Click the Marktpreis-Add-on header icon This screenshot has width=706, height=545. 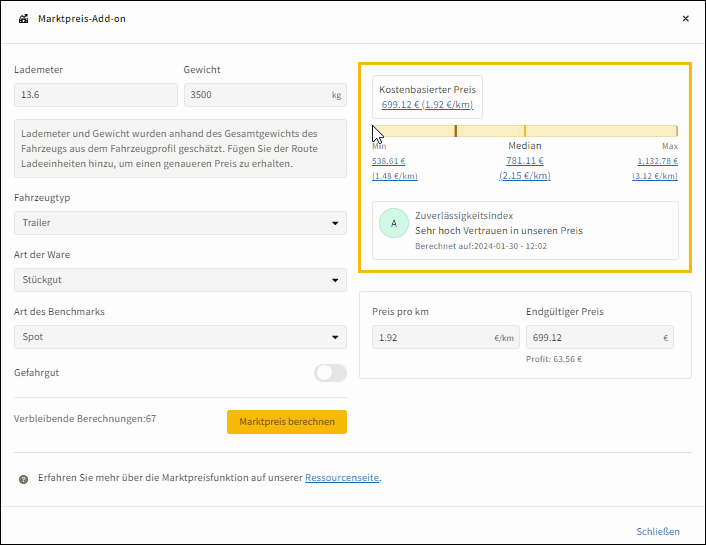click(x=23, y=19)
